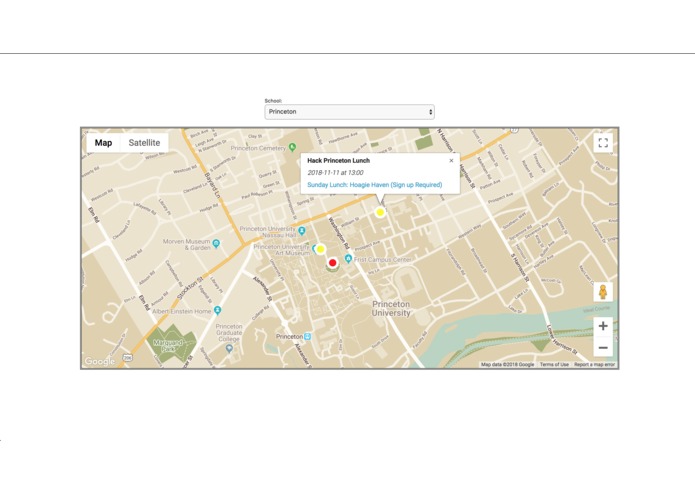Click the Princeton University Art Museum label
695x494 pixels.
click(282, 250)
